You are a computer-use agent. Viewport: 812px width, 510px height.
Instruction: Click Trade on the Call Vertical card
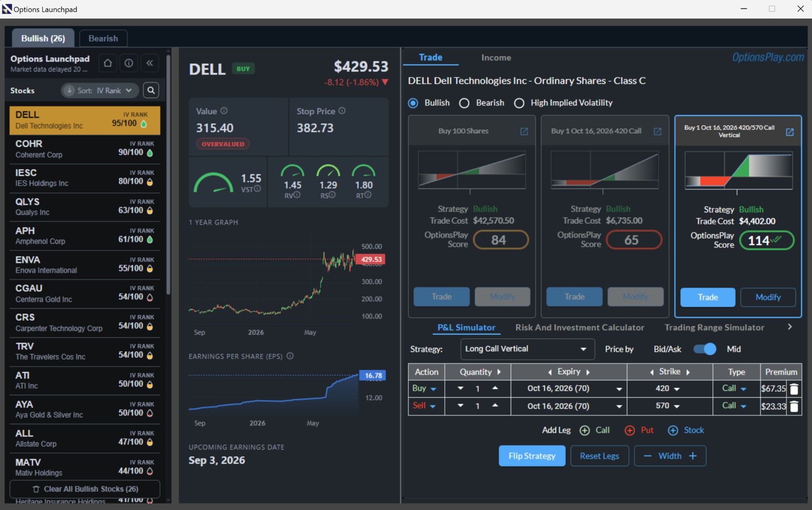(707, 297)
